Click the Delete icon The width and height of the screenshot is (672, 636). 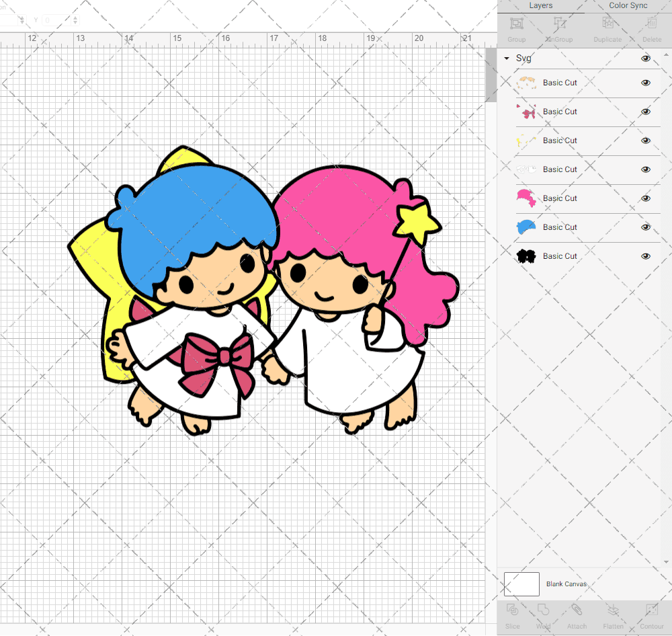(x=650, y=30)
